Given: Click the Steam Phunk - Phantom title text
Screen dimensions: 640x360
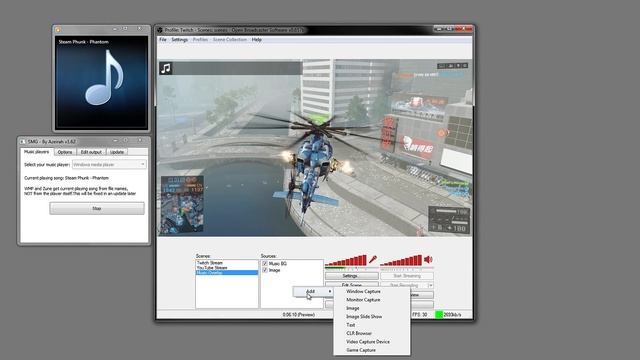Looking at the screenshot, I should click(x=84, y=42).
